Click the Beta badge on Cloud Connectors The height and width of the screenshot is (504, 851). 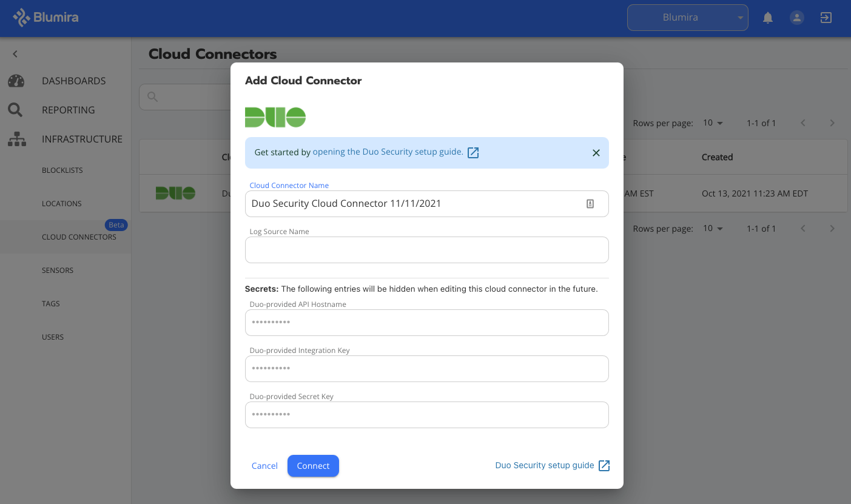(116, 225)
